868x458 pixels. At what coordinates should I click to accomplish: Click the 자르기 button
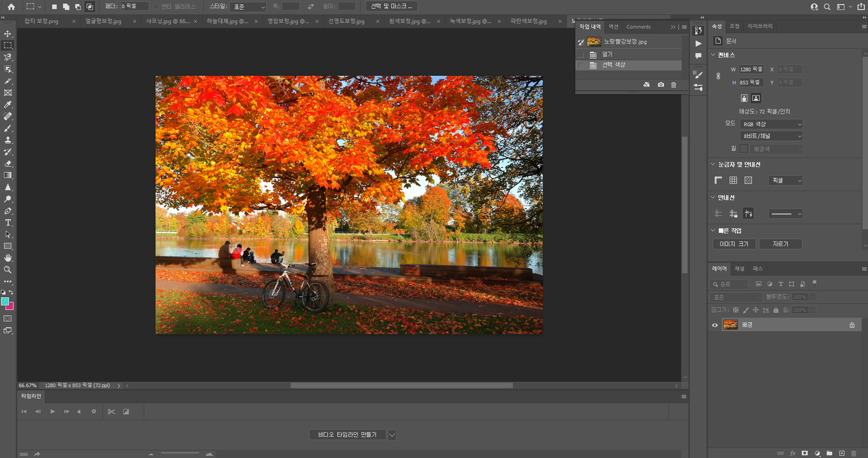pyautogui.click(x=780, y=244)
